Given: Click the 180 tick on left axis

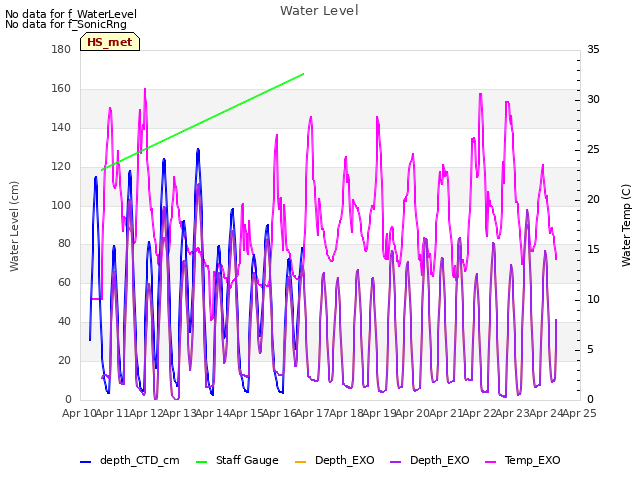Looking at the screenshot, I should (61, 49).
